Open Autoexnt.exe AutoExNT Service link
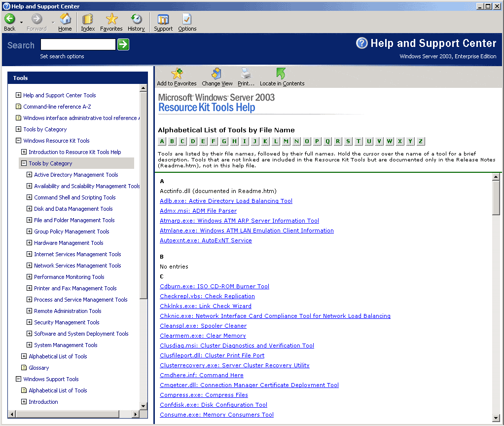The image size is (504, 426). point(206,240)
